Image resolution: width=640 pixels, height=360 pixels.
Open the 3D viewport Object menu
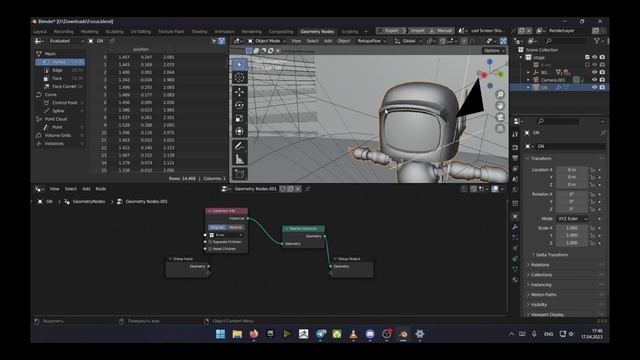[344, 41]
